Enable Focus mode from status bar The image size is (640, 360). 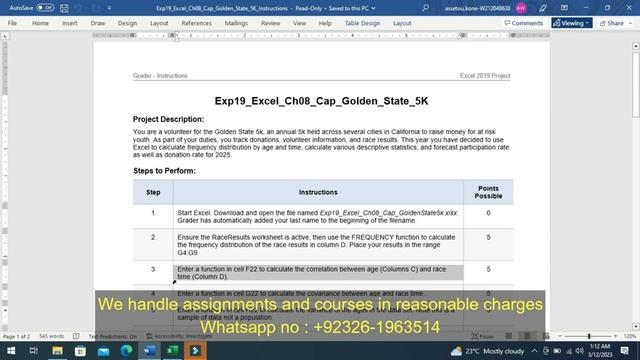[482, 336]
